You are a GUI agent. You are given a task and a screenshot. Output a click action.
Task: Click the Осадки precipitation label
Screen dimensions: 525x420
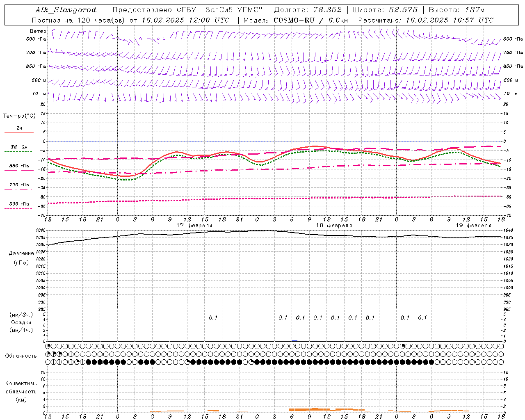coord(21,322)
